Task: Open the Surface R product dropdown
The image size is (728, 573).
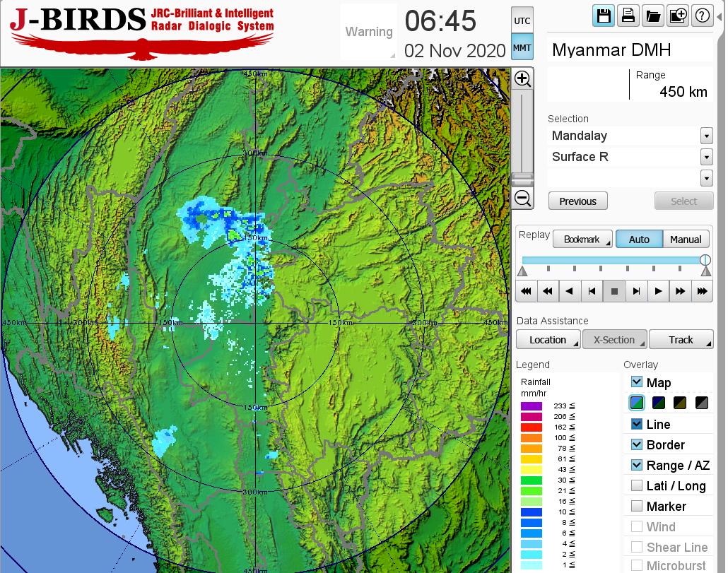Action: coord(706,157)
